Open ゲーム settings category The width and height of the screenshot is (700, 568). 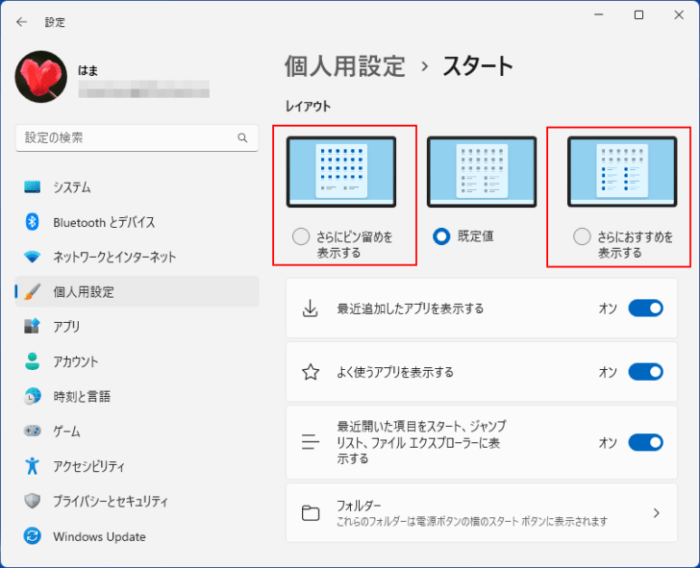(x=137, y=431)
